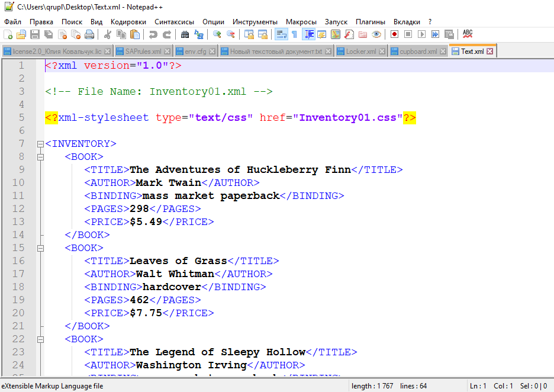Click the ABC spell check icon

click(x=468, y=34)
